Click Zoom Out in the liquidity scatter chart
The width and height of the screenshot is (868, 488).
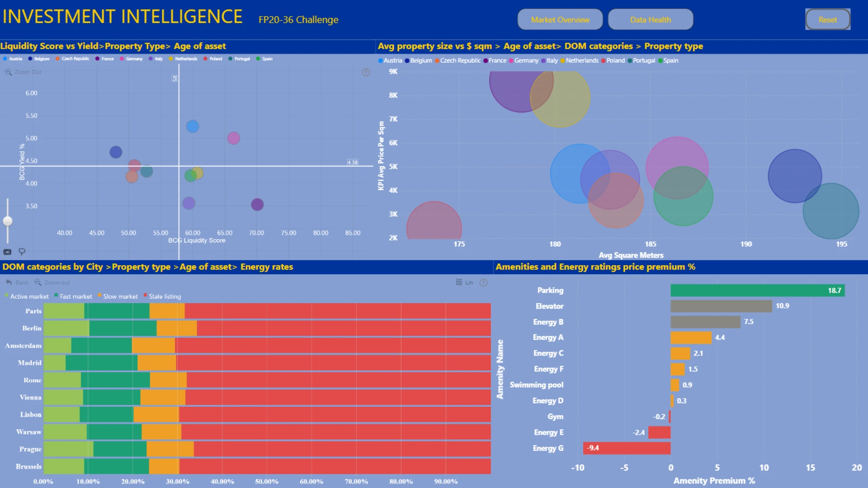(23, 72)
